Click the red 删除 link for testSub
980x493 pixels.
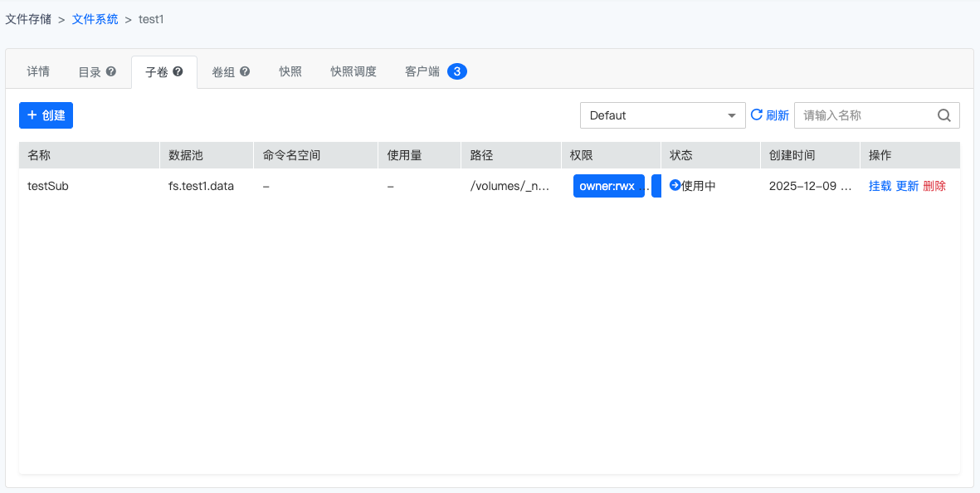pyautogui.click(x=934, y=186)
